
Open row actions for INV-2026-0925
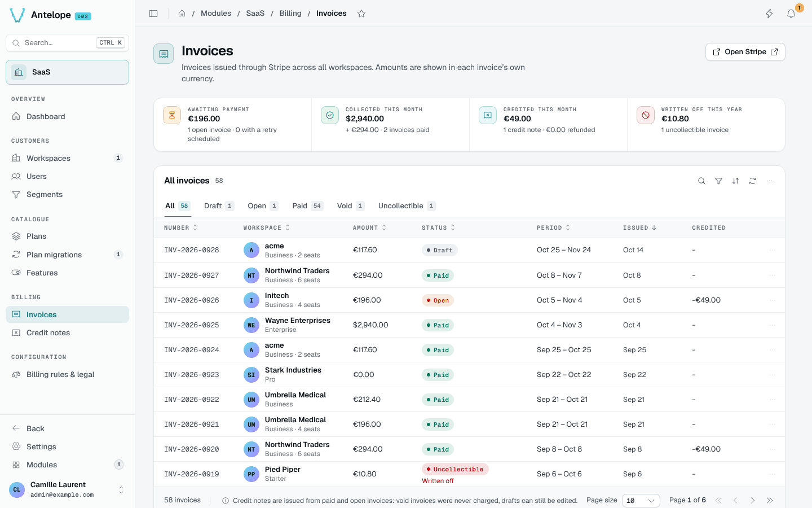click(773, 325)
